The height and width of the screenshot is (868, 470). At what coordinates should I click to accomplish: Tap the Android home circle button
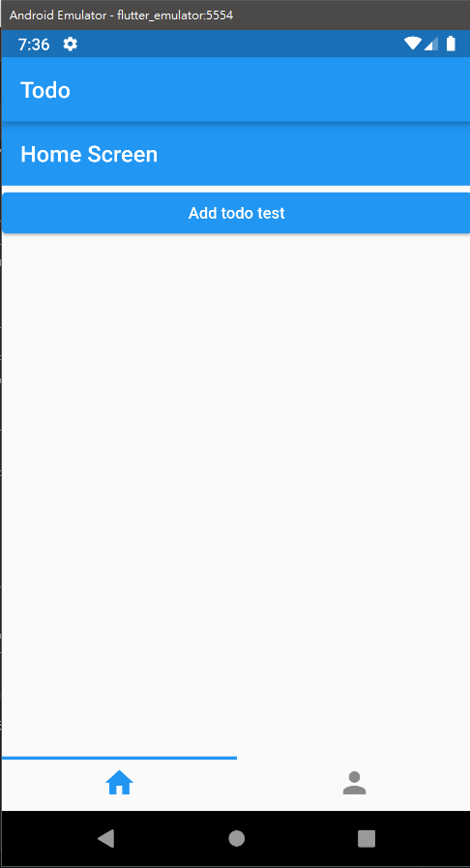tap(237, 838)
